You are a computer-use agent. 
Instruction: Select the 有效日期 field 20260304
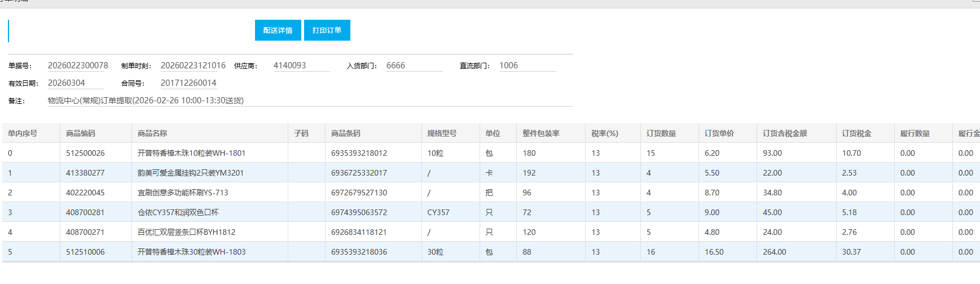coord(75,83)
